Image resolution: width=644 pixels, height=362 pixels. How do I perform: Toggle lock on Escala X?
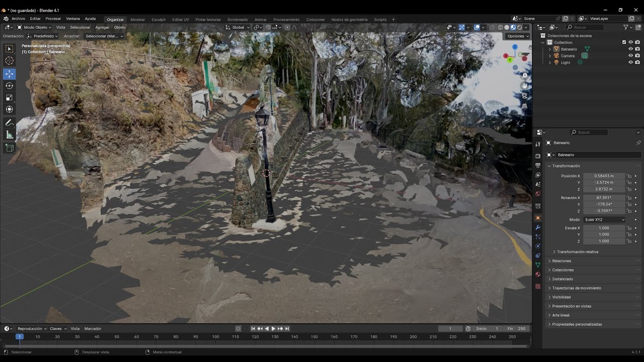click(x=629, y=228)
